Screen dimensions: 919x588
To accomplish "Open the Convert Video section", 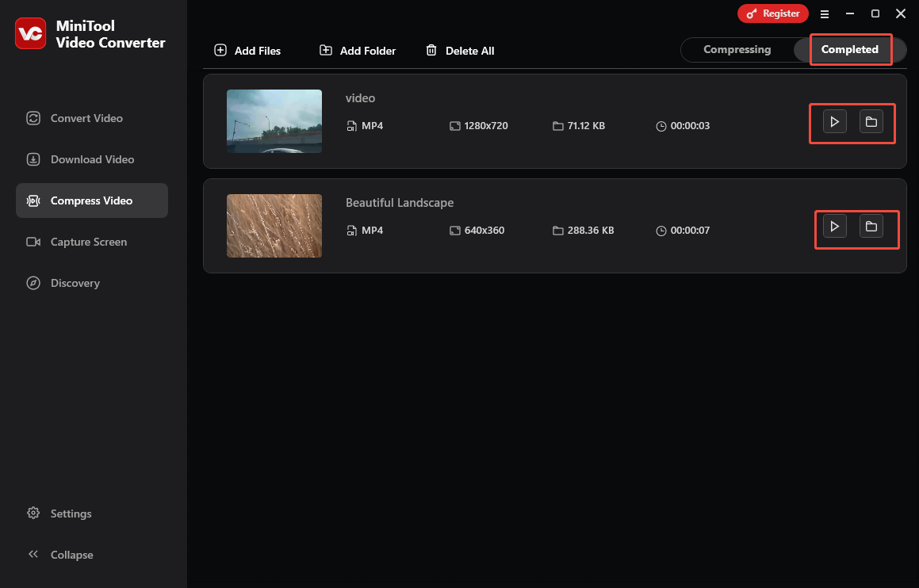I will 91,118.
